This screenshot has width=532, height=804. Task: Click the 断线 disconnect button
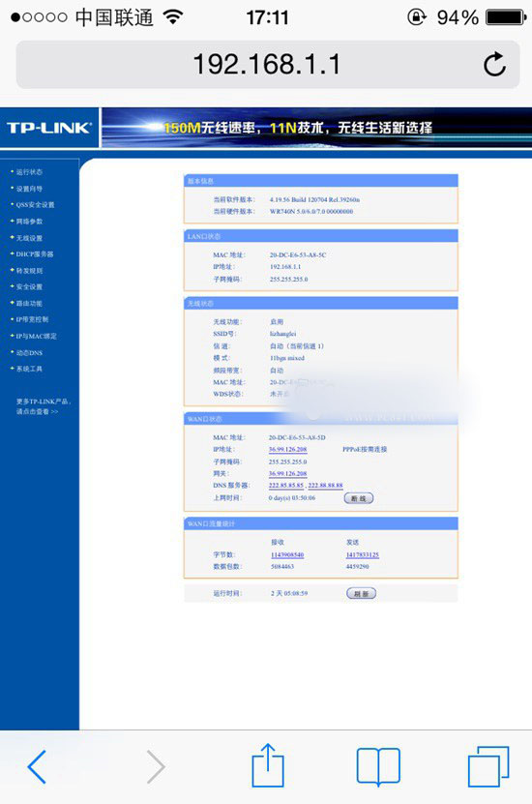click(358, 498)
